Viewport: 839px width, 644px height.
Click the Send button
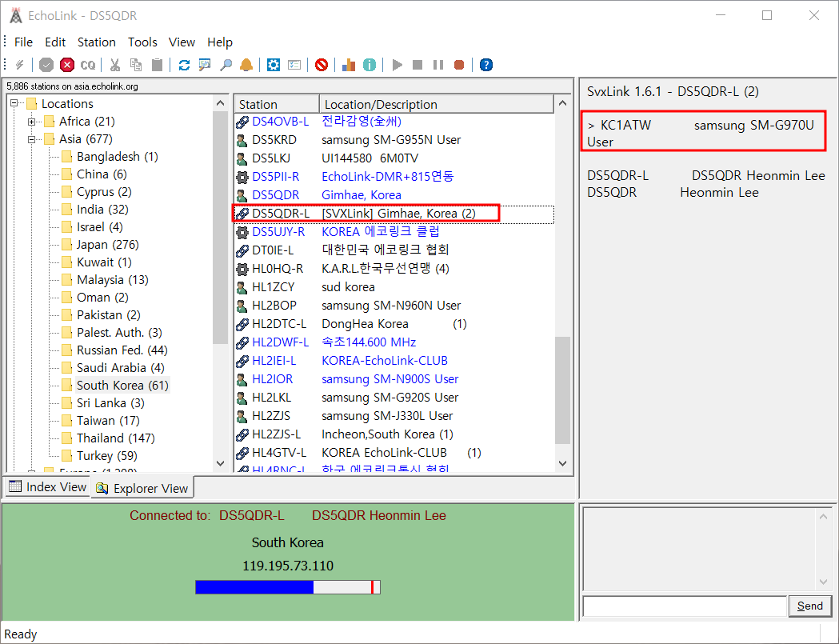point(809,606)
